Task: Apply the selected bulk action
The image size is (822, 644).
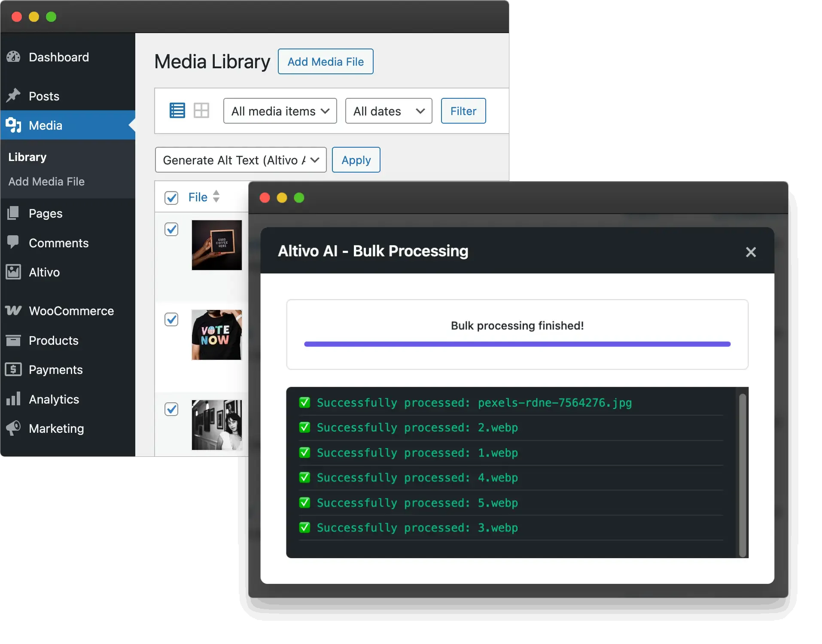Action: [356, 160]
